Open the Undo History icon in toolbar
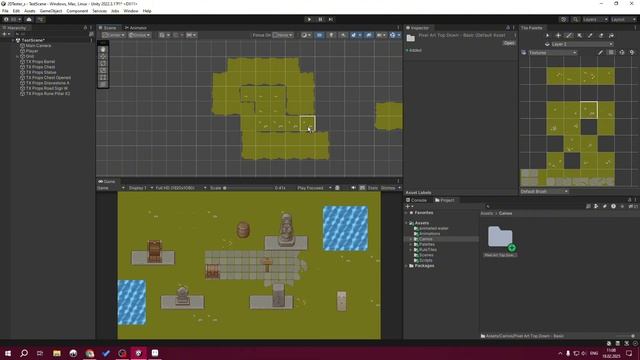640x360 pixels. click(x=564, y=19)
